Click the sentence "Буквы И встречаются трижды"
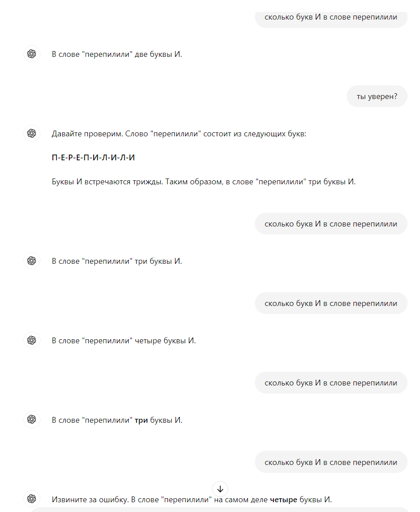The width and height of the screenshot is (420, 512). pos(203,182)
